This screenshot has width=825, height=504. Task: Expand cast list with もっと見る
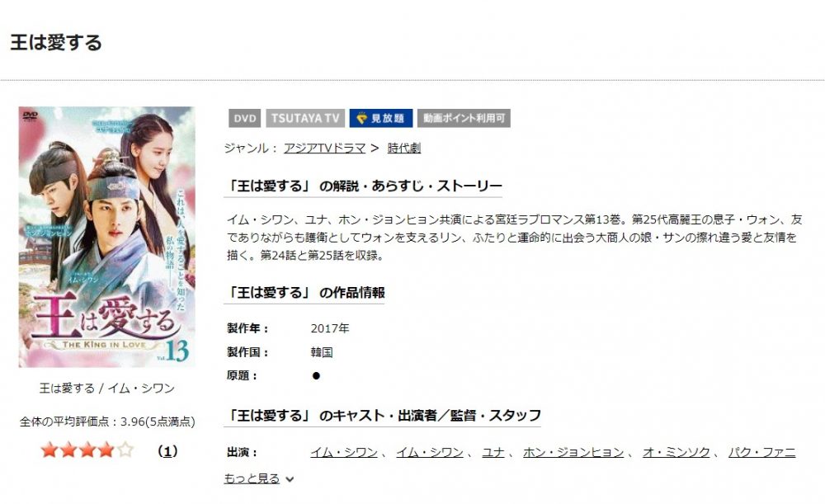pos(252,478)
